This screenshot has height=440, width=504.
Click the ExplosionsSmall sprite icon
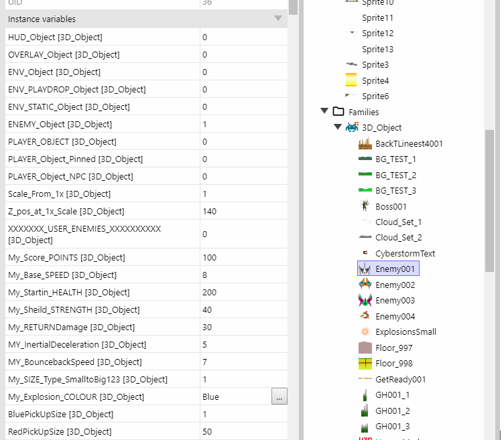[x=365, y=332]
